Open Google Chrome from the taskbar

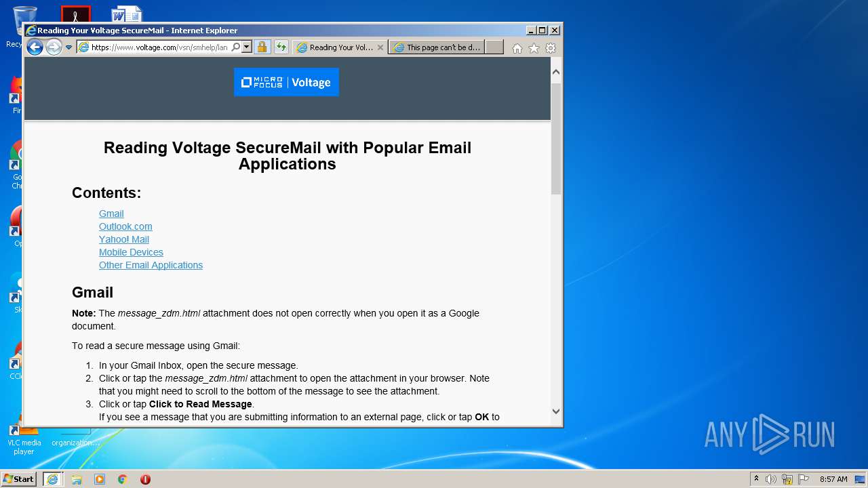point(123,479)
